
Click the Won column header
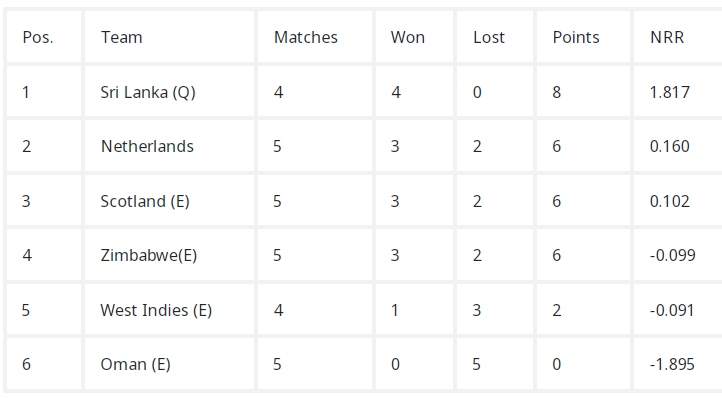pyautogui.click(x=414, y=37)
